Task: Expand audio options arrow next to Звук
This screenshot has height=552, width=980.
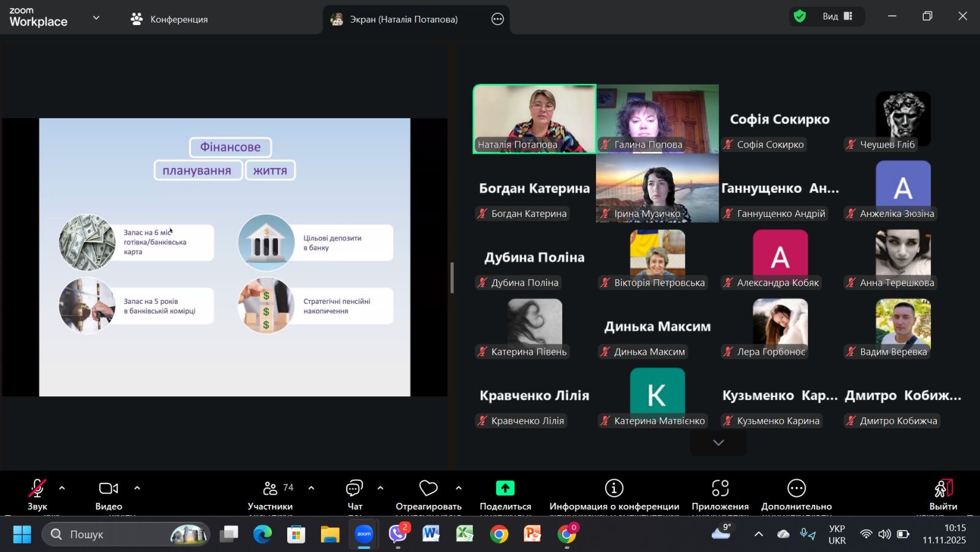Action: pos(62,488)
